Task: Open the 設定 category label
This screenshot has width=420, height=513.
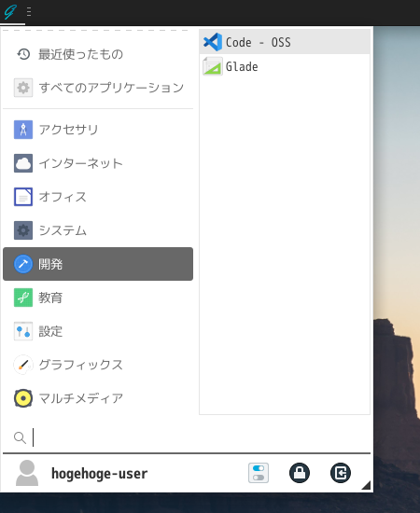Action: pos(50,331)
